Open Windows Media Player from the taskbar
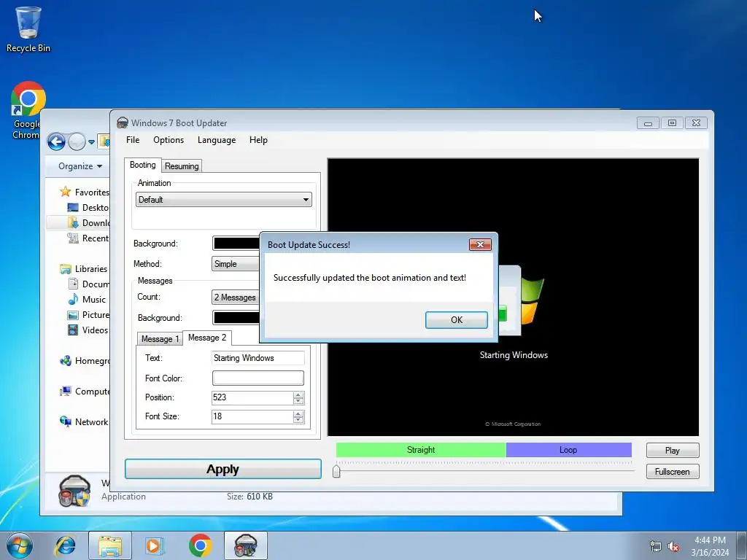Image resolution: width=747 pixels, height=560 pixels. point(155,545)
